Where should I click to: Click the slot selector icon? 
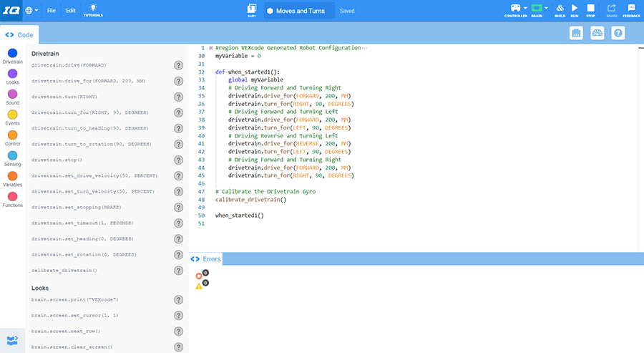point(252,11)
